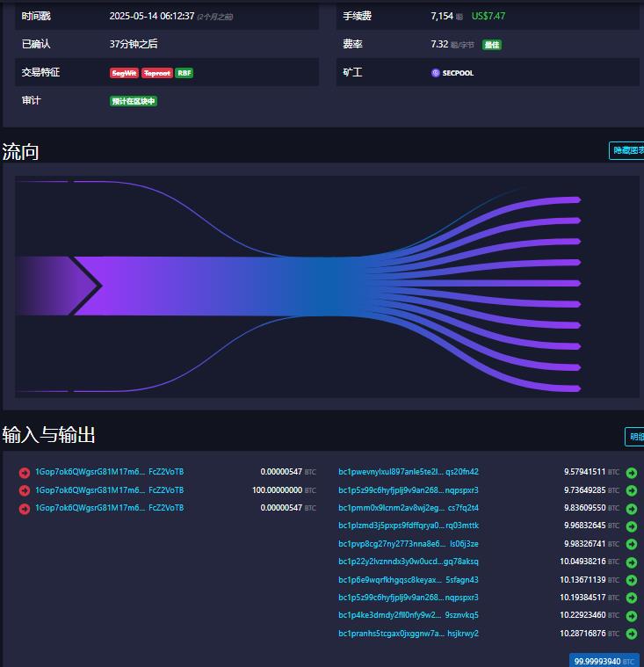Click green arrow of 10.28716876 BTC output
Screen dimensions: 644x667
(x=632, y=634)
